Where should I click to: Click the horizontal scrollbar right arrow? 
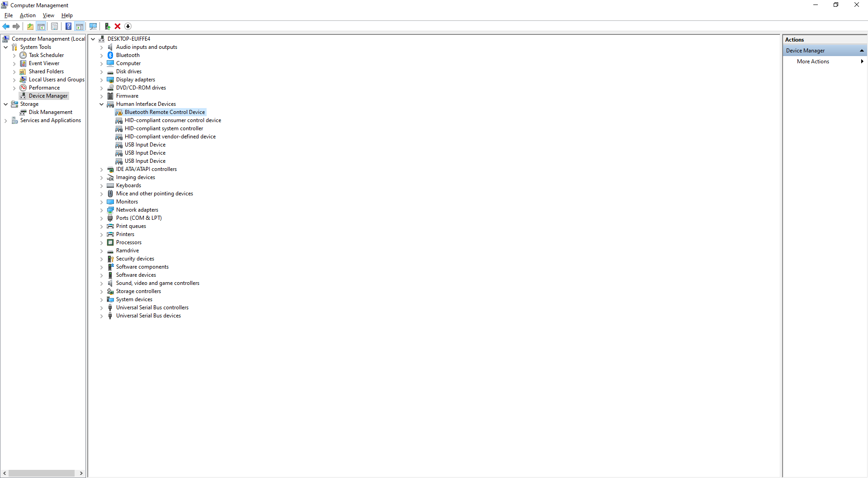[81, 473]
